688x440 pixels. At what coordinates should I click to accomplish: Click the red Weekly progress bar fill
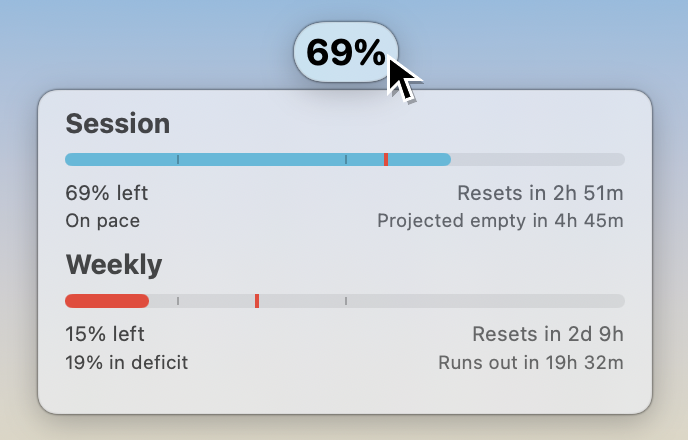pyautogui.click(x=107, y=301)
